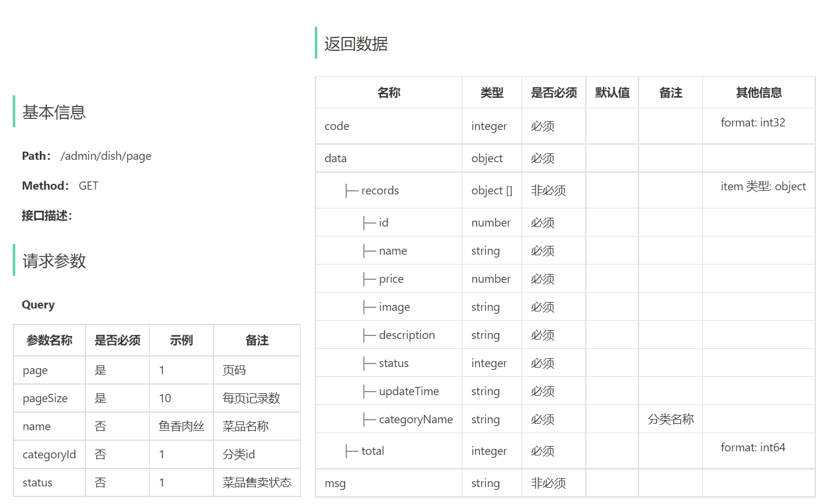The width and height of the screenshot is (827, 504).
Task: Click the 返回数据 section heading
Action: (x=356, y=43)
